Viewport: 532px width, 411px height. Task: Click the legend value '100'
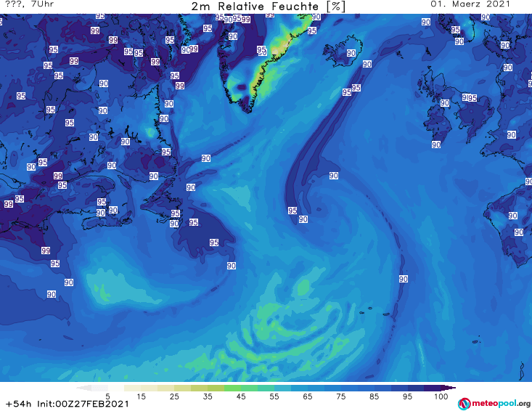(441, 396)
